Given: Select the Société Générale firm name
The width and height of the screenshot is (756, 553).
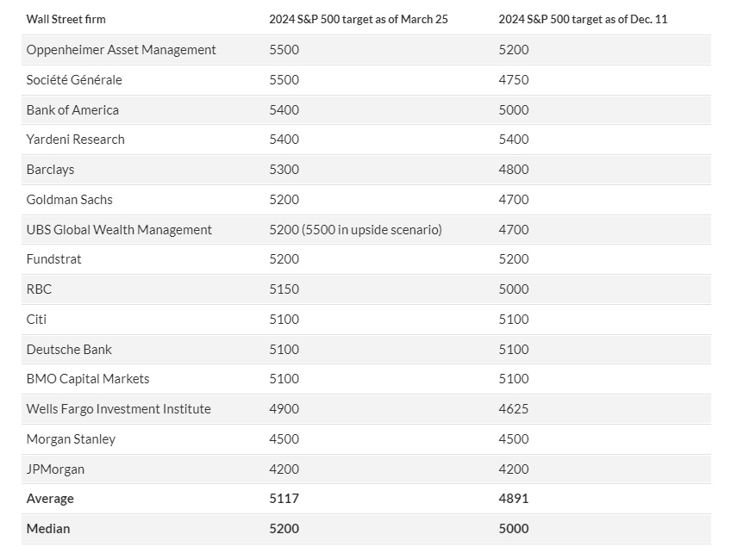Looking at the screenshot, I should 74,80.
